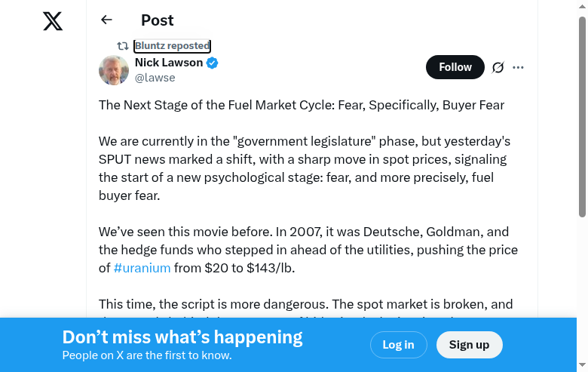The image size is (588, 372).
Task: Open the Grok icon next to Follow
Action: pyautogui.click(x=498, y=67)
